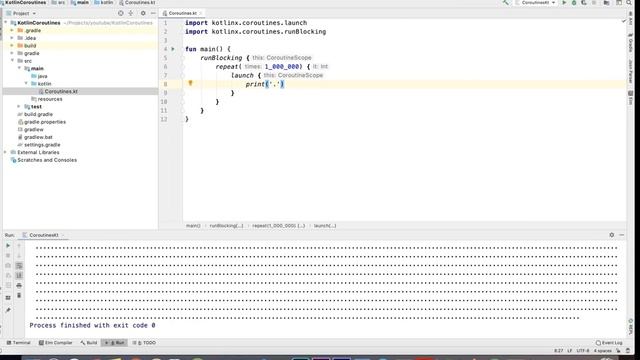Collapse the KotlinCoroutines root node

point(6,23)
